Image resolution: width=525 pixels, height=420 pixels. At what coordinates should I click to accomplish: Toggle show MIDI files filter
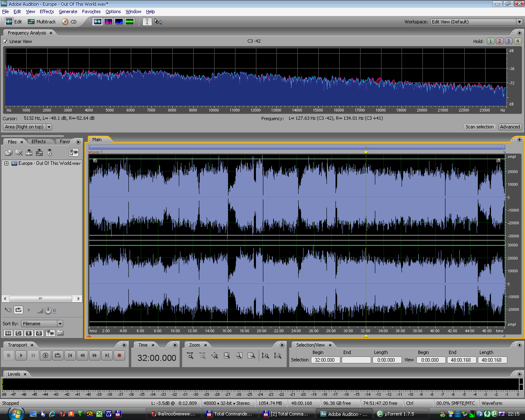click(x=39, y=333)
